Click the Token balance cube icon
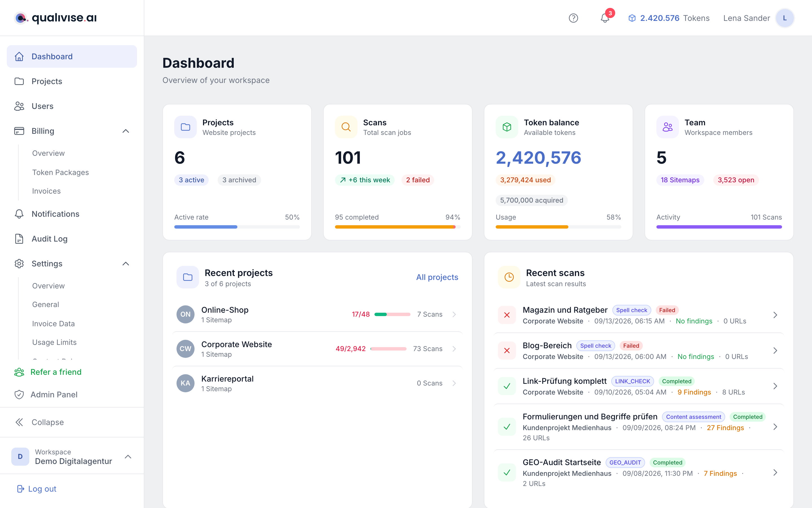The height and width of the screenshot is (508, 812). tap(507, 127)
